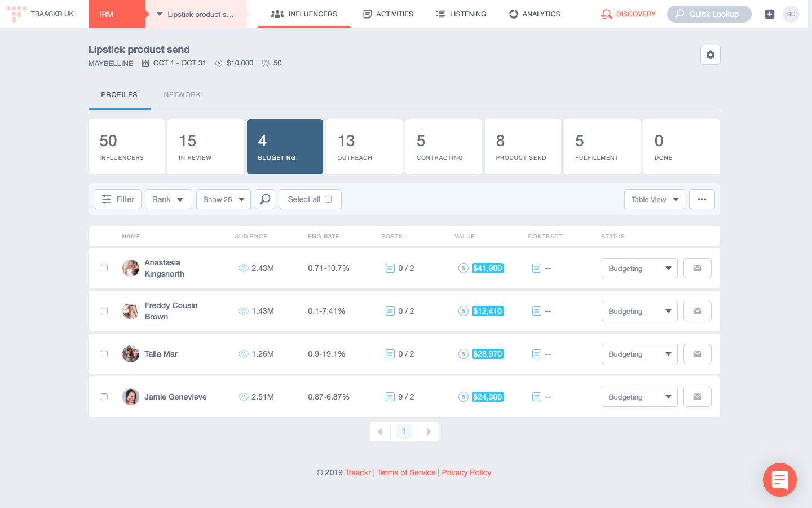Open the Analytics section
Viewport: 812px width, 508px height.
click(534, 14)
